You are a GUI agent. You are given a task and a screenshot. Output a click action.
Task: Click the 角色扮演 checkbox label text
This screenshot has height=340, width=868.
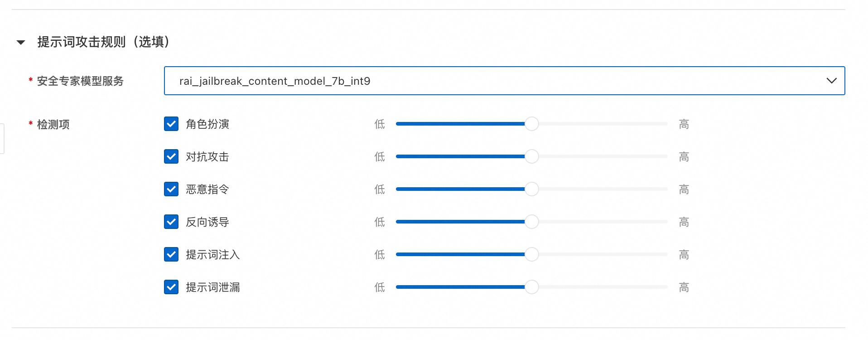[x=207, y=124]
